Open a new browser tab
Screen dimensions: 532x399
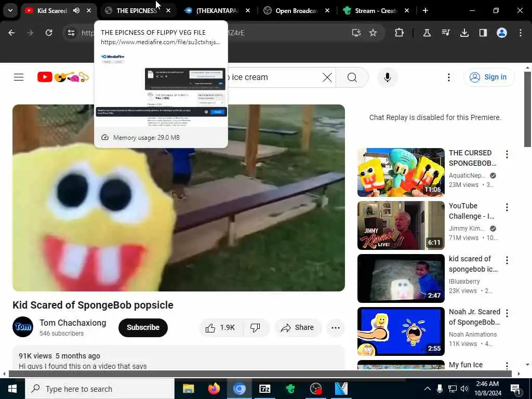pyautogui.click(x=425, y=10)
